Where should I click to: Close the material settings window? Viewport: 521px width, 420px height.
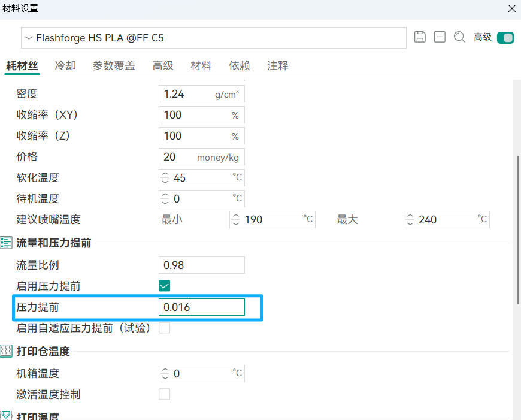pos(511,8)
